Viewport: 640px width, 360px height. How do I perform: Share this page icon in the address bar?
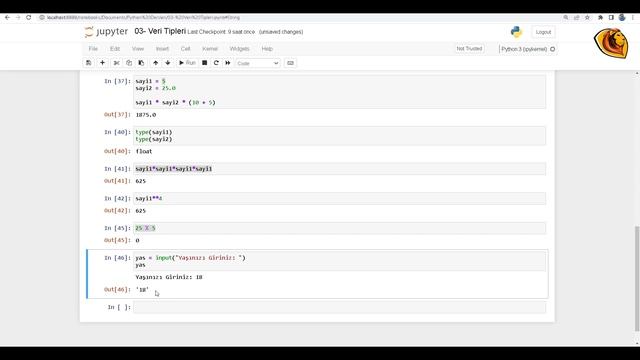pos(577,18)
